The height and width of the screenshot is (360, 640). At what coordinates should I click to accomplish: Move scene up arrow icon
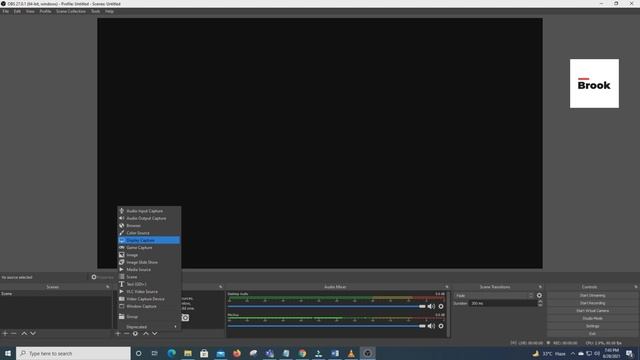(x=24, y=333)
